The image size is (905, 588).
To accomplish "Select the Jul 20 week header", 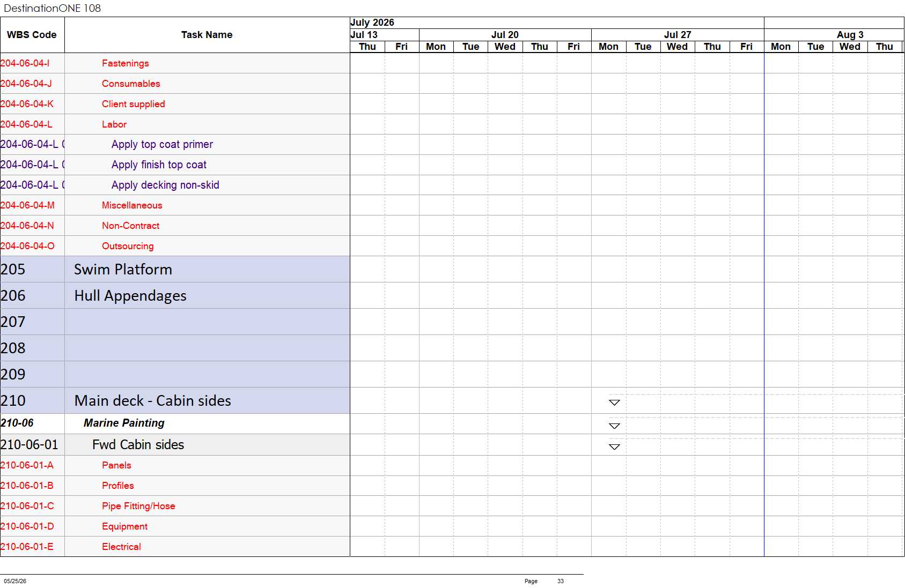I will [505, 35].
